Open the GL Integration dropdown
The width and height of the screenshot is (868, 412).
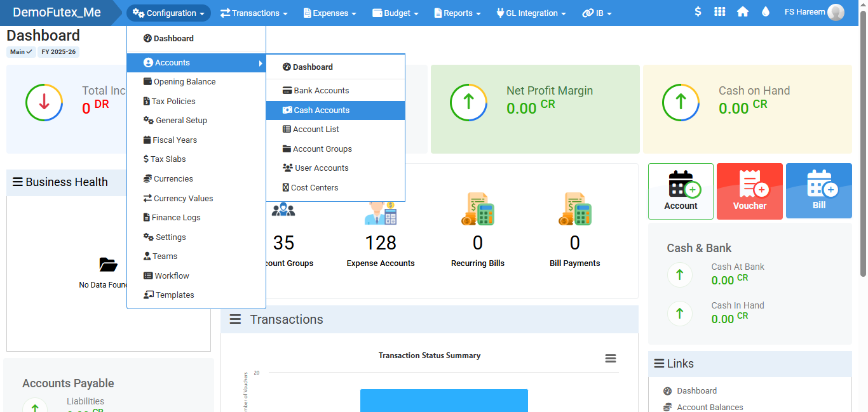tap(531, 13)
